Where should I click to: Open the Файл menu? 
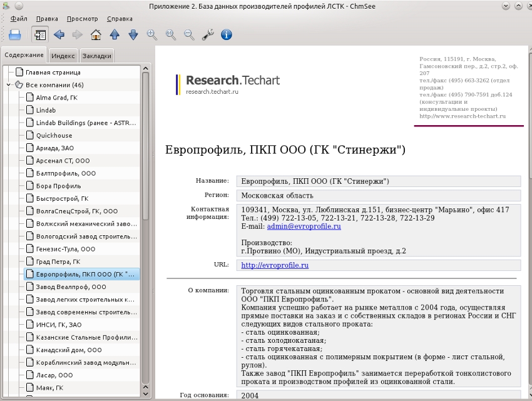point(19,19)
